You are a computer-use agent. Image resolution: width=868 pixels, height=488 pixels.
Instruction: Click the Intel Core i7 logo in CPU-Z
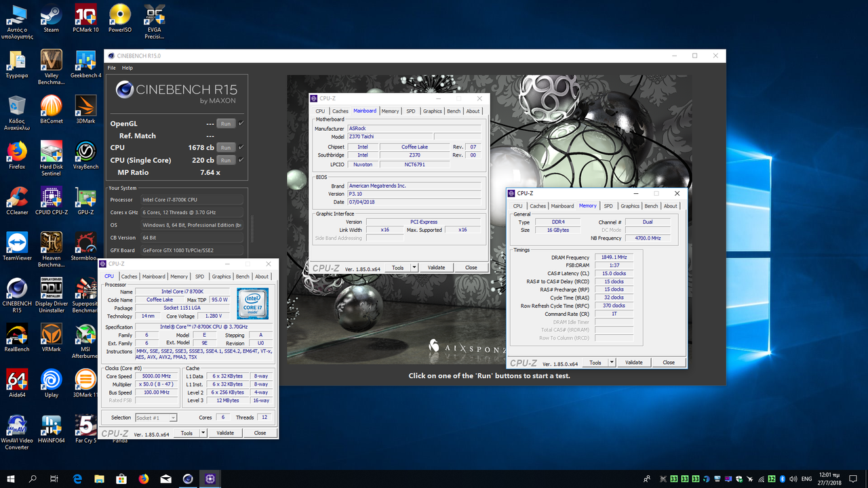coord(252,303)
